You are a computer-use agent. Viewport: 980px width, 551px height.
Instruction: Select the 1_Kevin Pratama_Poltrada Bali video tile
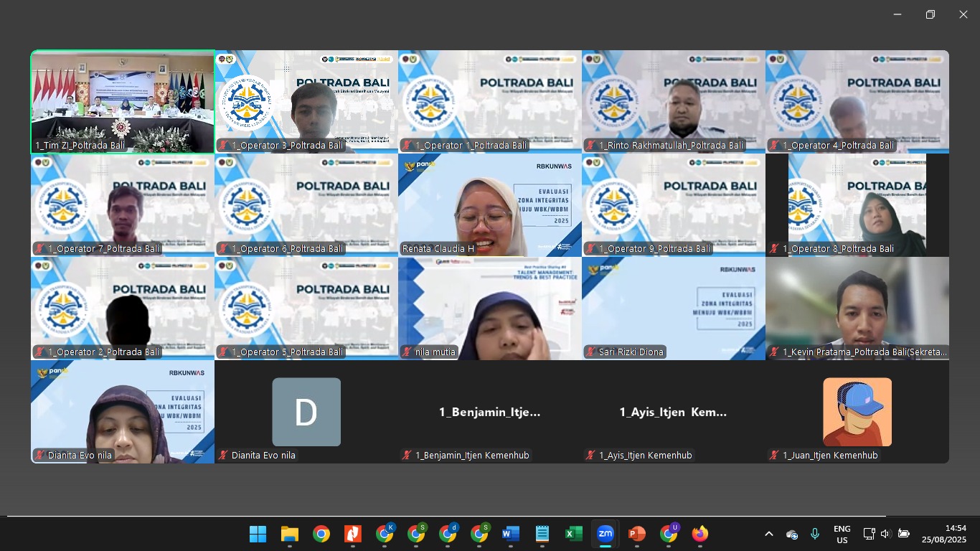(857, 308)
